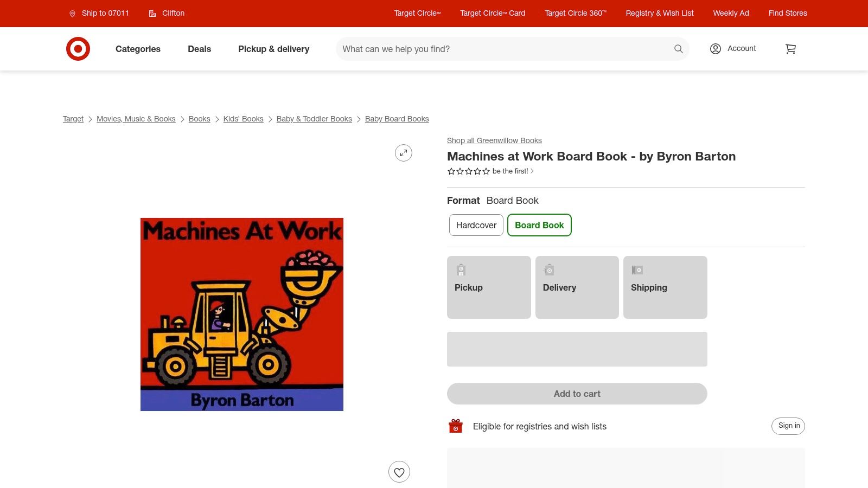Click the store icon beside Clifton

pos(152,14)
